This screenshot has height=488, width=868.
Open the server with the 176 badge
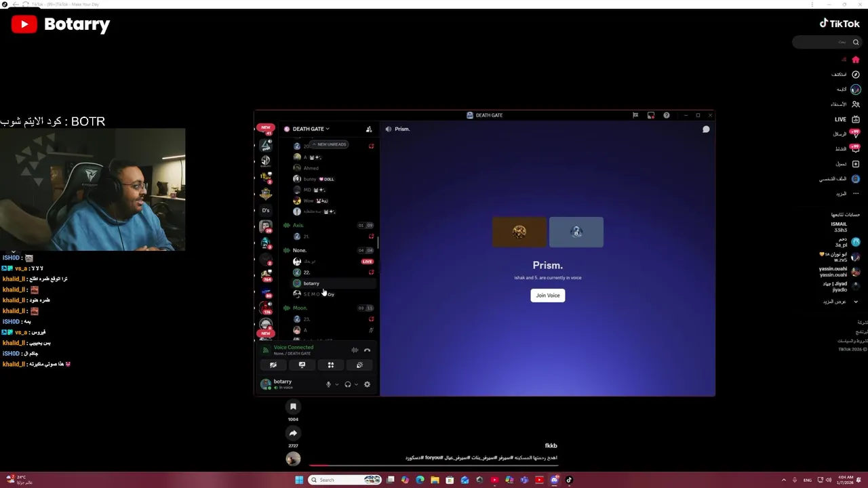(266, 308)
